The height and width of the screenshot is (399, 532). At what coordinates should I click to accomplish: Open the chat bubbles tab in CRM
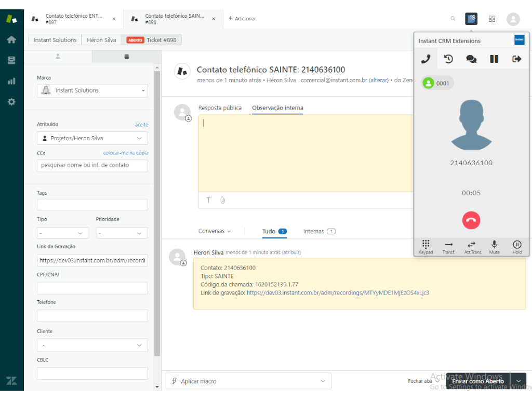click(471, 59)
